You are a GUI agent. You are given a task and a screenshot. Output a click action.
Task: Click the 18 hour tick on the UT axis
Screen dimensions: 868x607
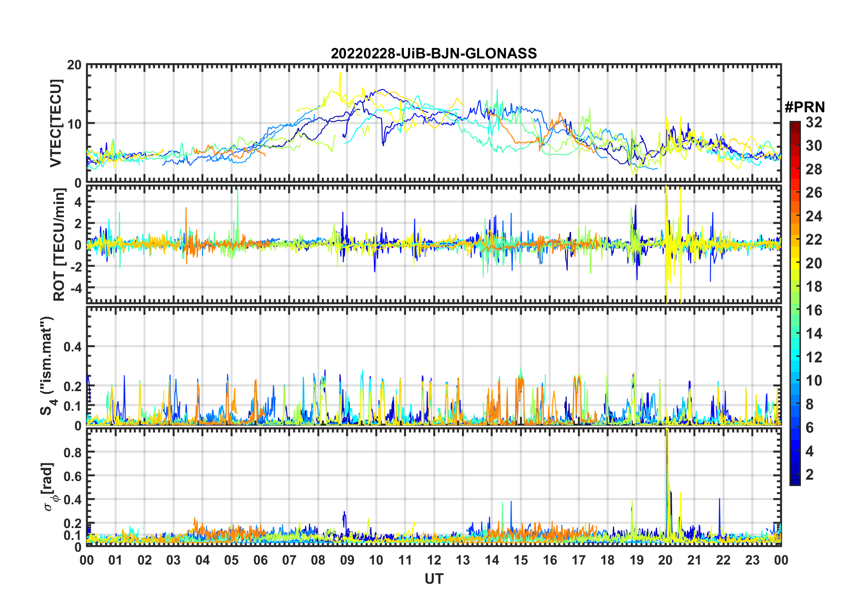pyautogui.click(x=607, y=560)
